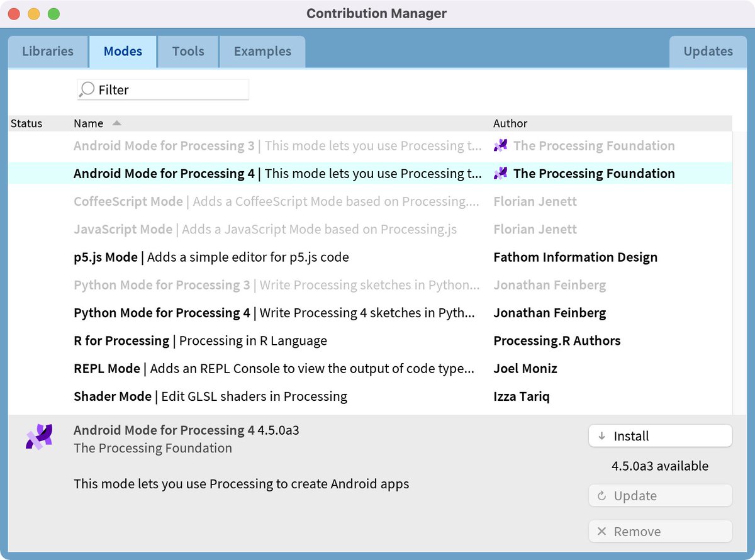Click the yellow minimize window button
This screenshot has width=755, height=560.
34,14
